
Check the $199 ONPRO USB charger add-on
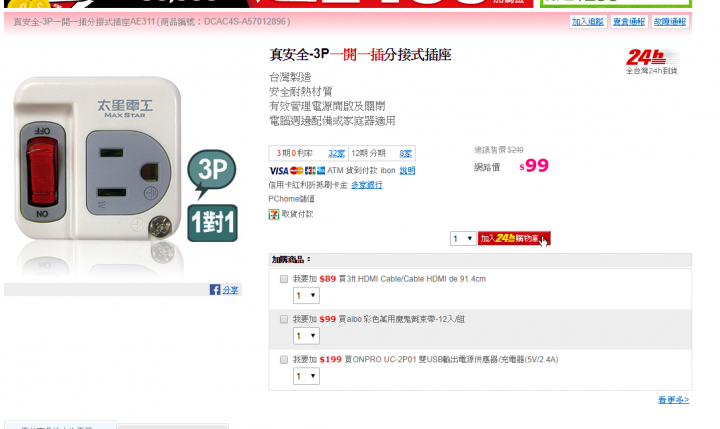pos(284,360)
